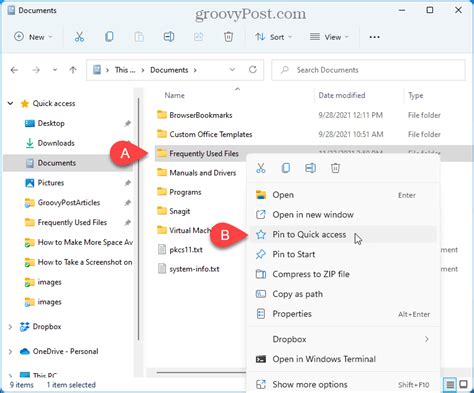Go up one folder level with up arrow
Image resolution: width=474 pixels, height=393 pixels.
(x=73, y=70)
